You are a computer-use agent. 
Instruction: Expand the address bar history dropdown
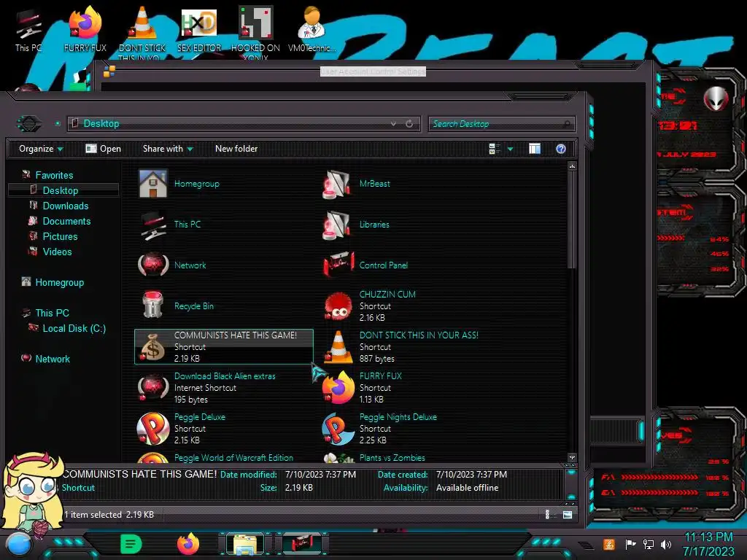tap(393, 124)
